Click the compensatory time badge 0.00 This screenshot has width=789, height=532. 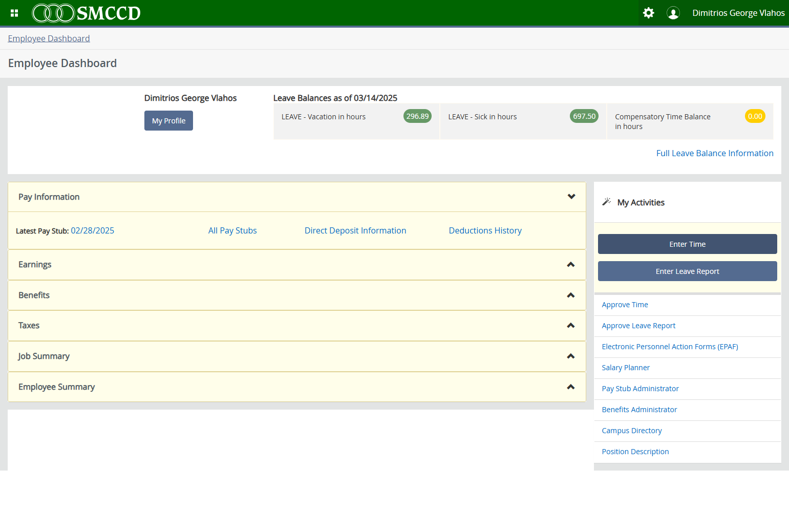pos(755,116)
